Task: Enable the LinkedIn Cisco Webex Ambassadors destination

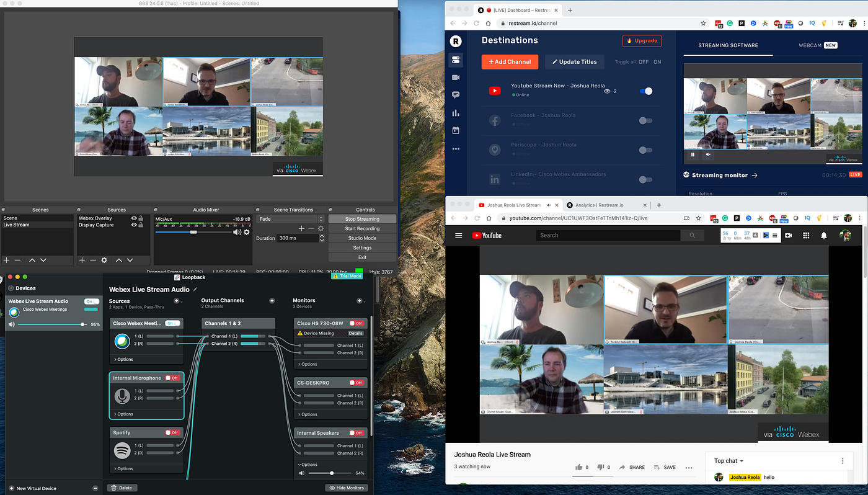Action: point(645,180)
